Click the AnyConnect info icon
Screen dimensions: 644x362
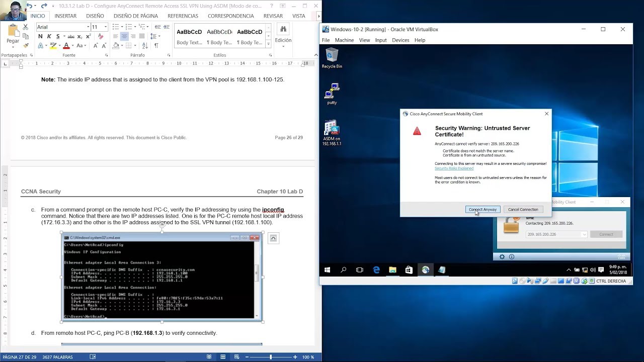pyautogui.click(x=512, y=256)
